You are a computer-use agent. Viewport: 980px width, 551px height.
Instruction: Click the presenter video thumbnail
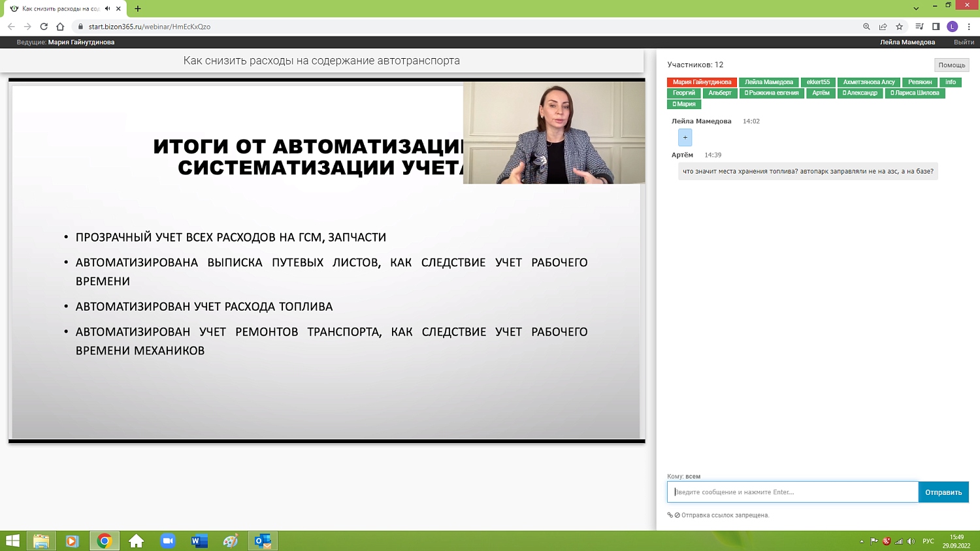(x=554, y=133)
